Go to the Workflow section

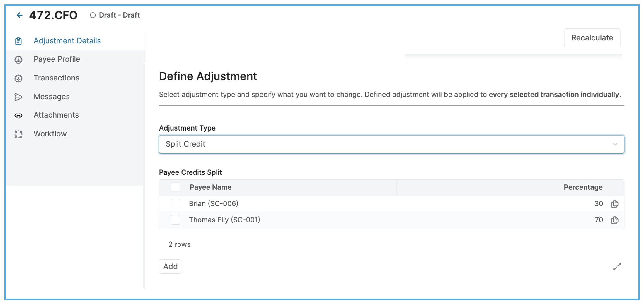[50, 134]
